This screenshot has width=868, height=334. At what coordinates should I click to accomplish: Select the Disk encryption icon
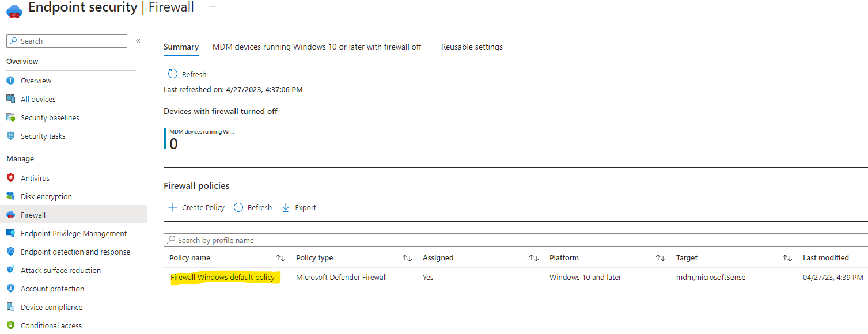click(x=10, y=196)
